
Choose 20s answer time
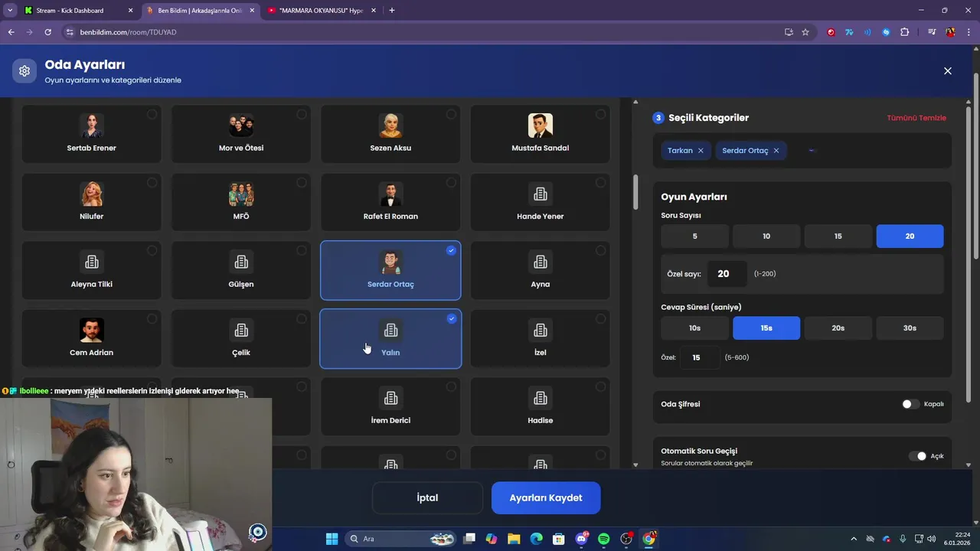838,328
